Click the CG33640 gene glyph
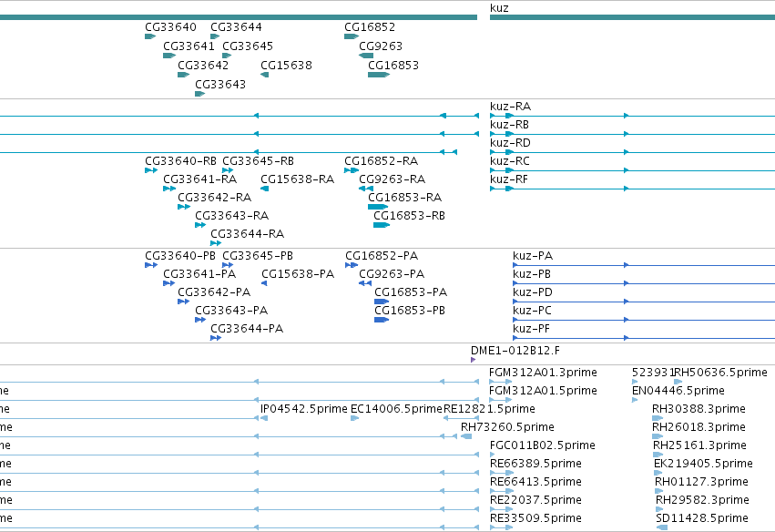This screenshot has height=532, width=775. click(x=150, y=36)
